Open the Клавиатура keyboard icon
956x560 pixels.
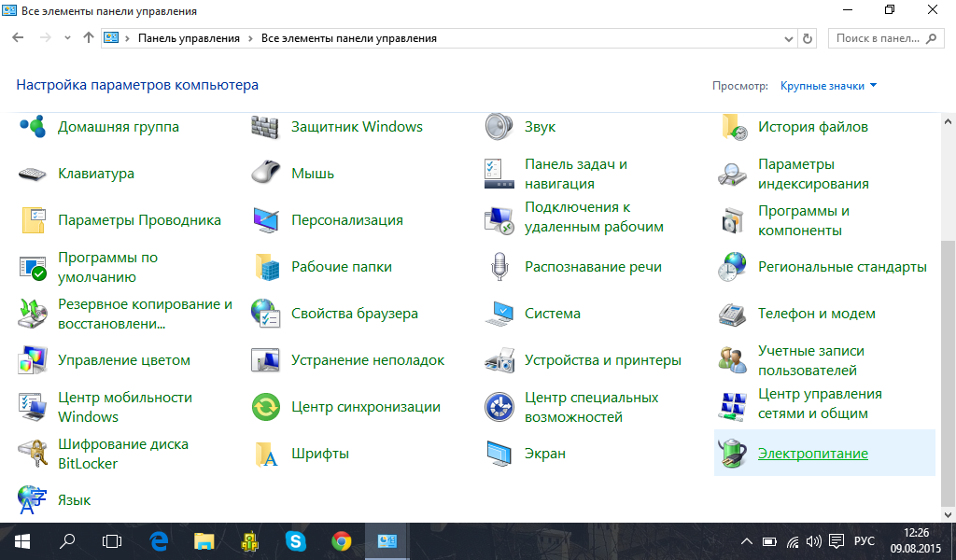[33, 174]
